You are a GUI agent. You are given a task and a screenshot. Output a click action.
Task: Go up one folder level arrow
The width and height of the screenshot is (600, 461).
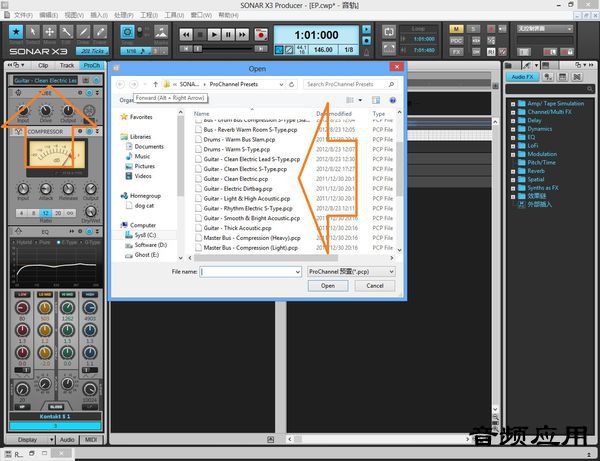(155, 84)
